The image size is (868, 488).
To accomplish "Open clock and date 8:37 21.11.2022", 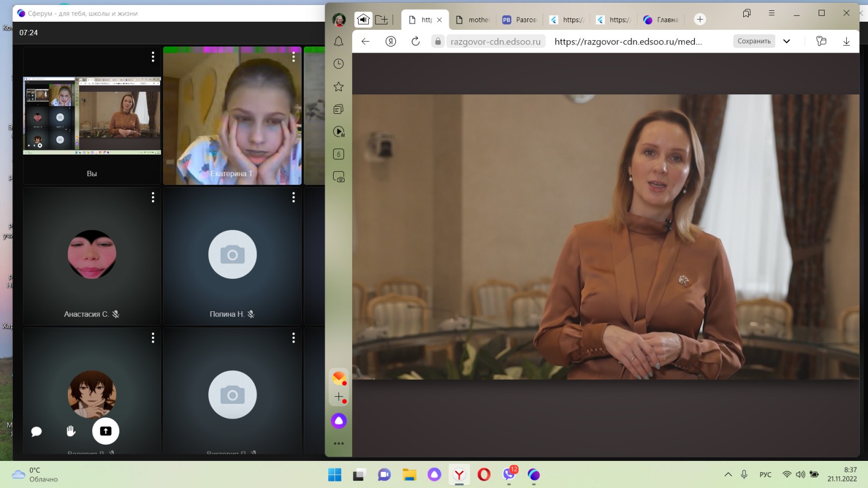I will (x=842, y=474).
